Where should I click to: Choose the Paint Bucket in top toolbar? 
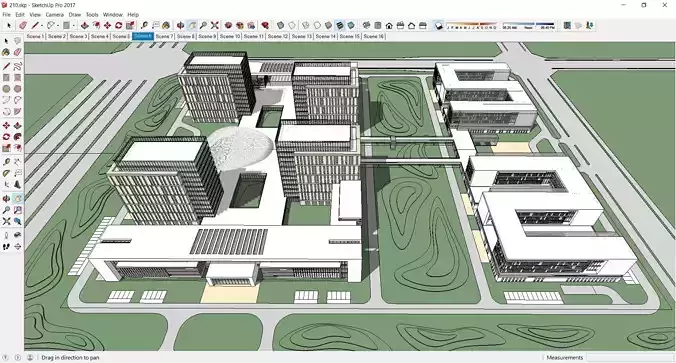click(x=166, y=25)
